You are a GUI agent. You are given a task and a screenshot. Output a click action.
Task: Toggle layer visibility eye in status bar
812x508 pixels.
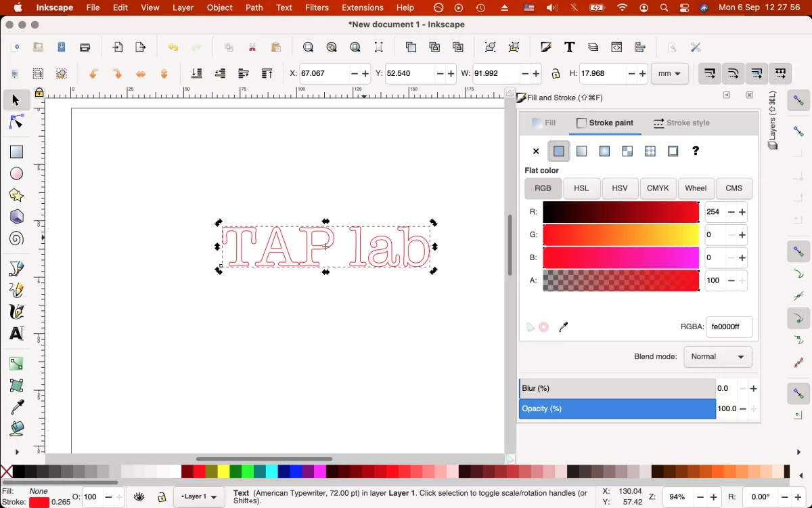pyautogui.click(x=139, y=497)
